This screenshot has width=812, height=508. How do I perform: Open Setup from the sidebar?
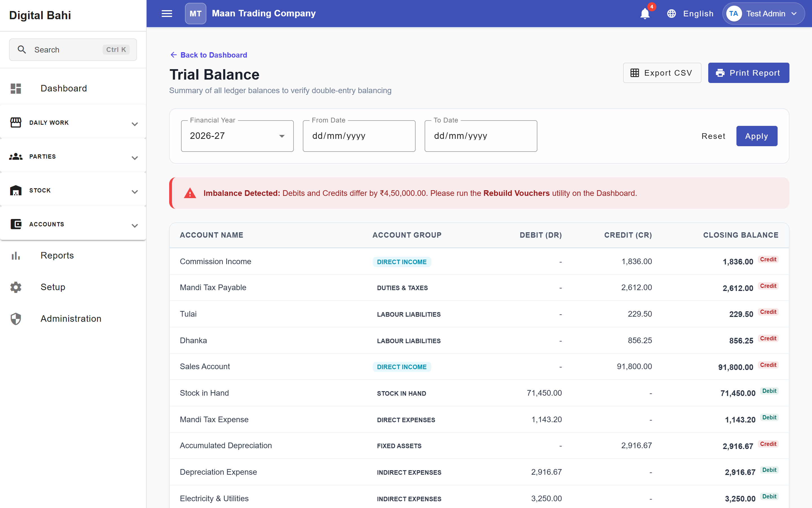tap(73, 287)
